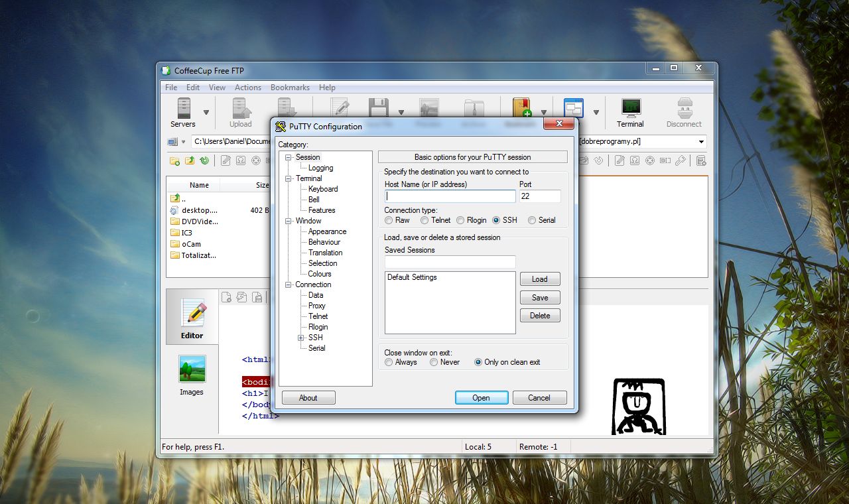Screen dimensions: 849x504
Task: Choose Always for close window on exit
Action: click(x=389, y=362)
